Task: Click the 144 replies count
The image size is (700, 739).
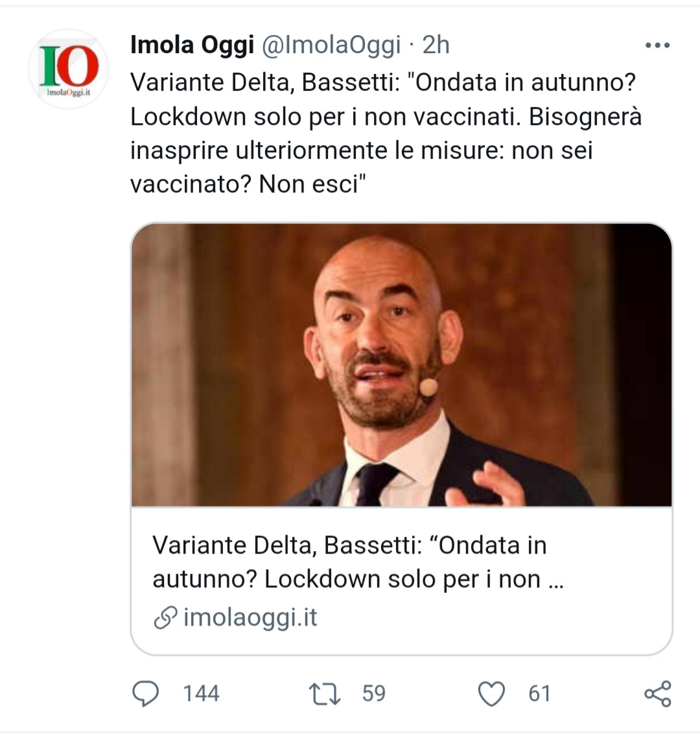Action: [x=201, y=694]
